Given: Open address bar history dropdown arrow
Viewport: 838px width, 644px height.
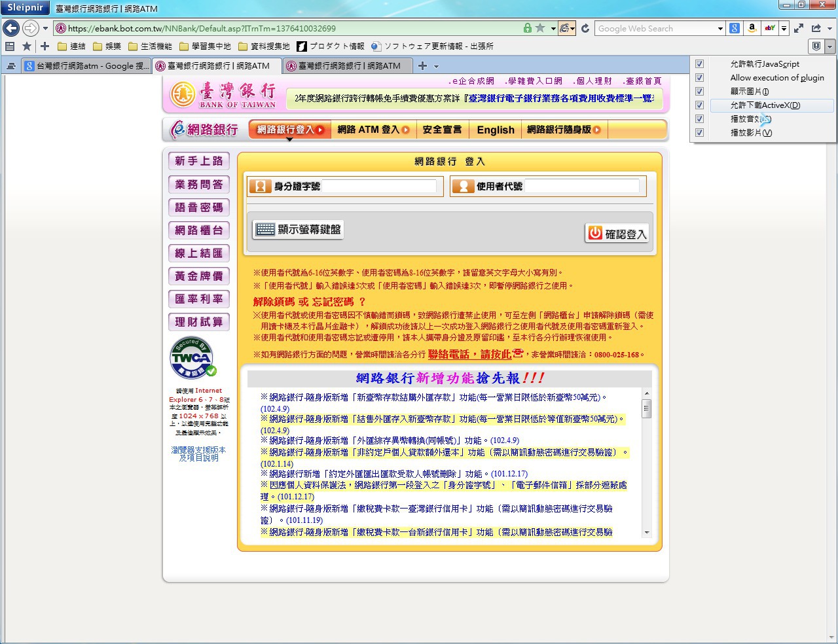Looking at the screenshot, I should click(x=553, y=29).
